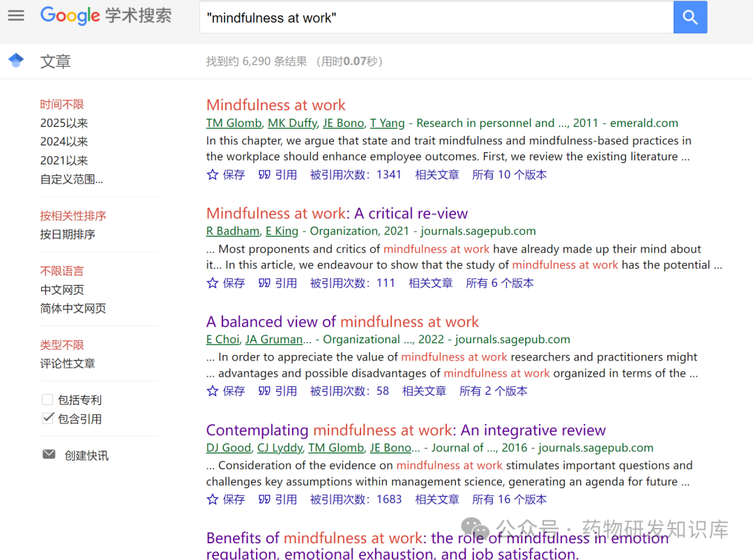Sort results by date 按日期排序
This screenshot has width=753, height=560.
(x=68, y=234)
